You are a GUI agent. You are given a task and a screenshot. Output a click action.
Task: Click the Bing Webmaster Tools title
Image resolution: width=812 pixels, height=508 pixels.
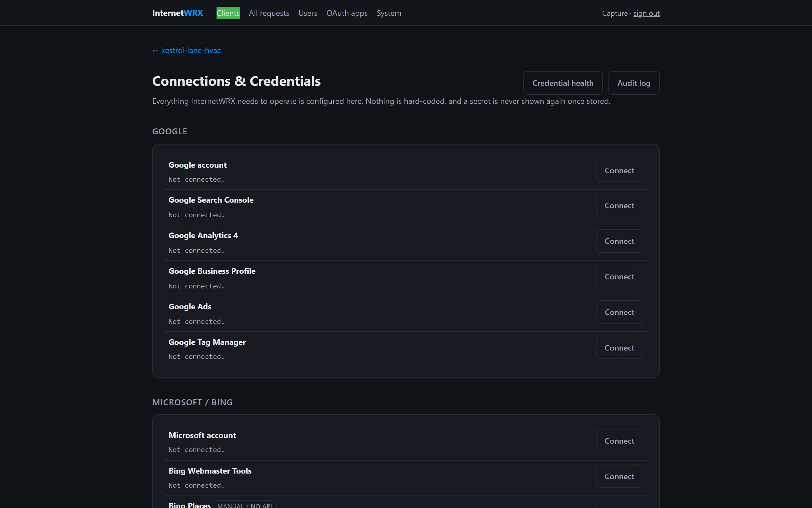pos(210,471)
